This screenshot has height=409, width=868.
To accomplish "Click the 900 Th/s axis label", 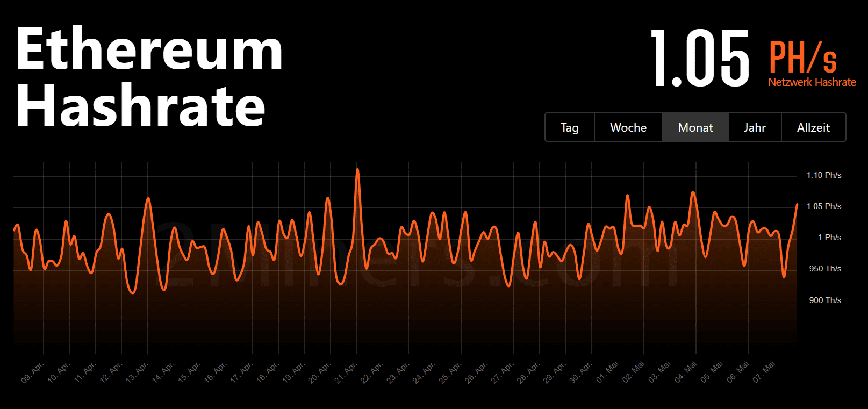I will tap(825, 300).
